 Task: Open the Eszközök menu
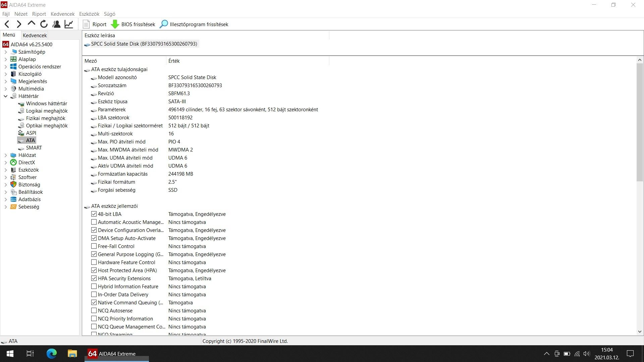click(89, 14)
